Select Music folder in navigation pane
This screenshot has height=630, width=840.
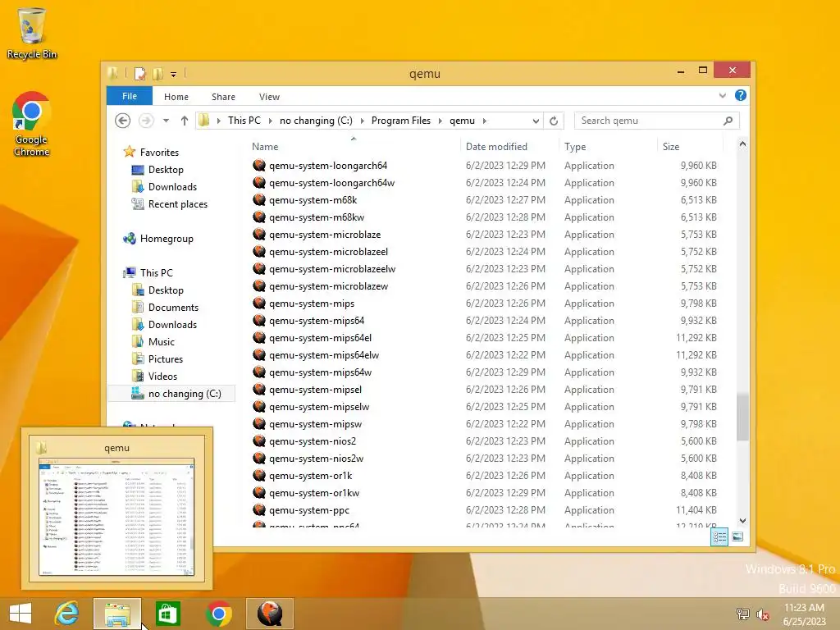[162, 342]
